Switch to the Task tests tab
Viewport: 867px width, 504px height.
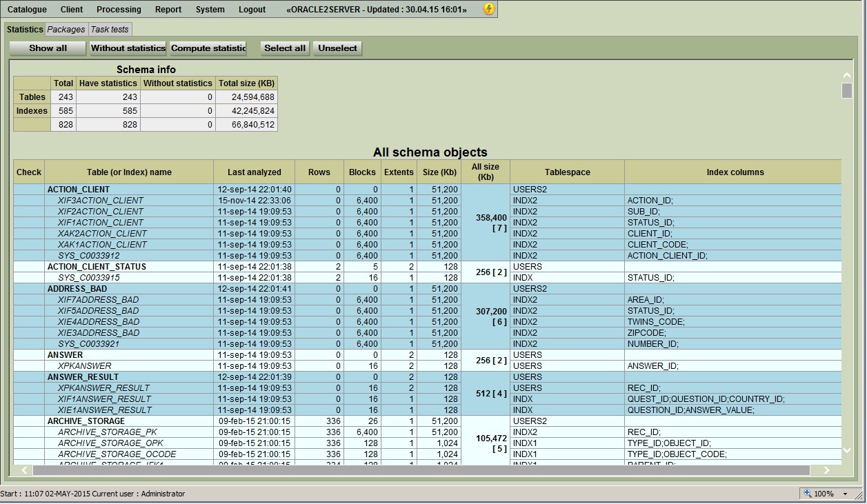[110, 30]
